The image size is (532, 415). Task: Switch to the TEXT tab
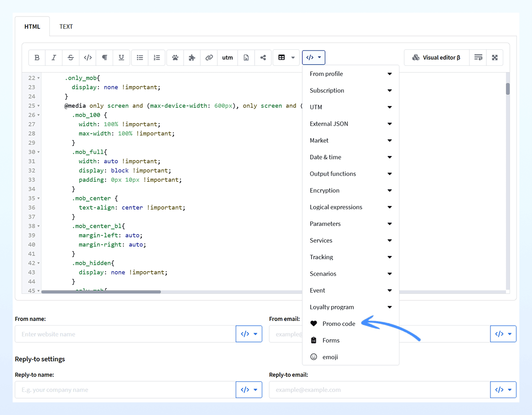[x=66, y=27]
